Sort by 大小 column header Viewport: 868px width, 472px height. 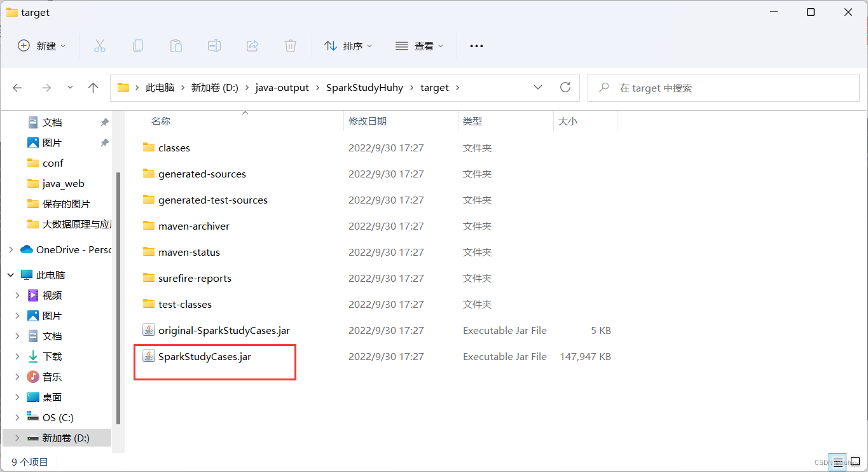(568, 121)
